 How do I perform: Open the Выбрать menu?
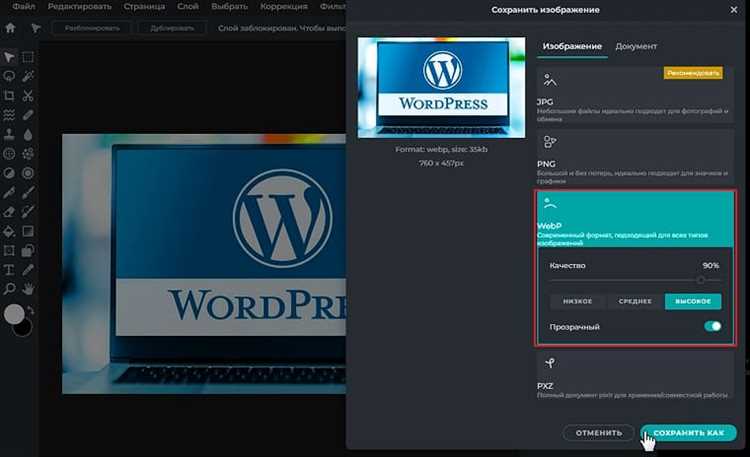pos(230,7)
